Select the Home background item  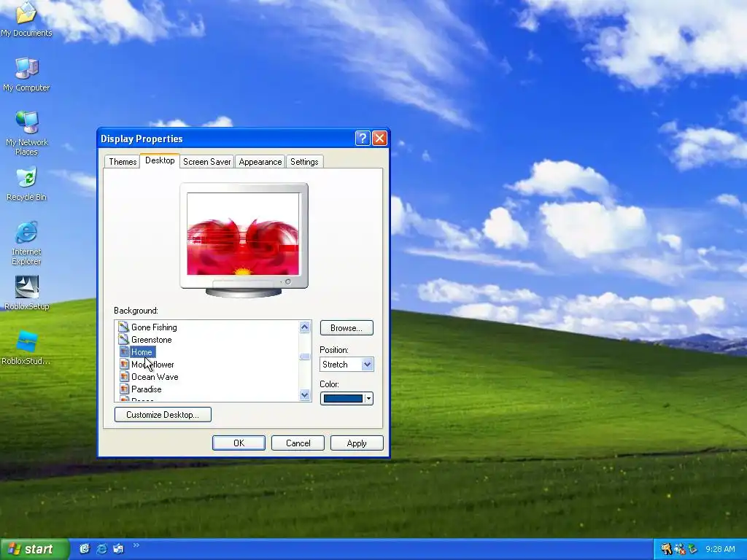click(x=142, y=352)
